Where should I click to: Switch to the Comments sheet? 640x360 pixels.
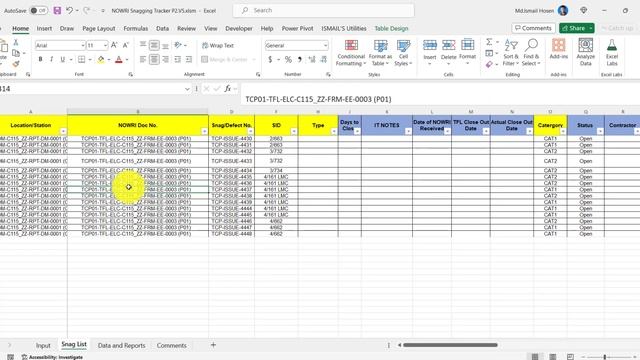[x=171, y=345]
